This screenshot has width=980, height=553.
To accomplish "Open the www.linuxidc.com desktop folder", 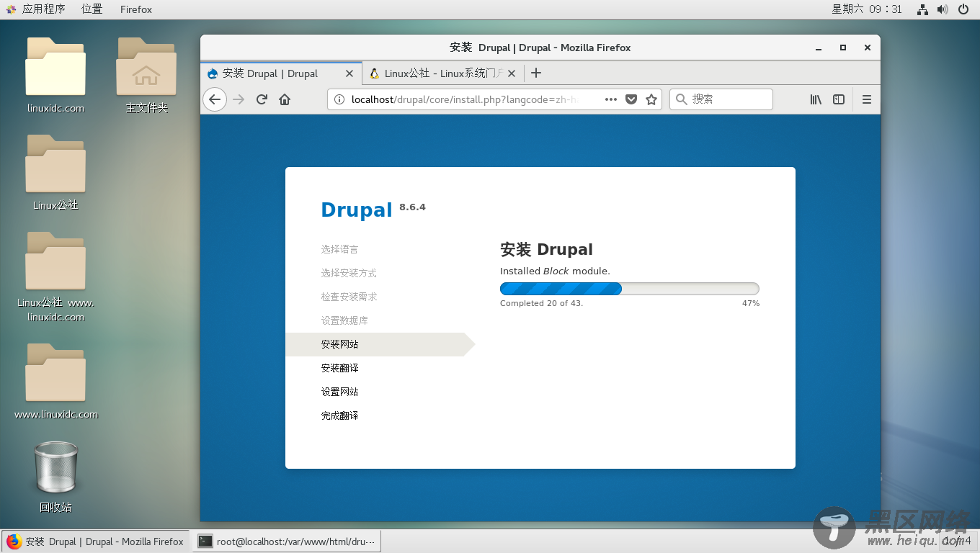I will 55,382.
